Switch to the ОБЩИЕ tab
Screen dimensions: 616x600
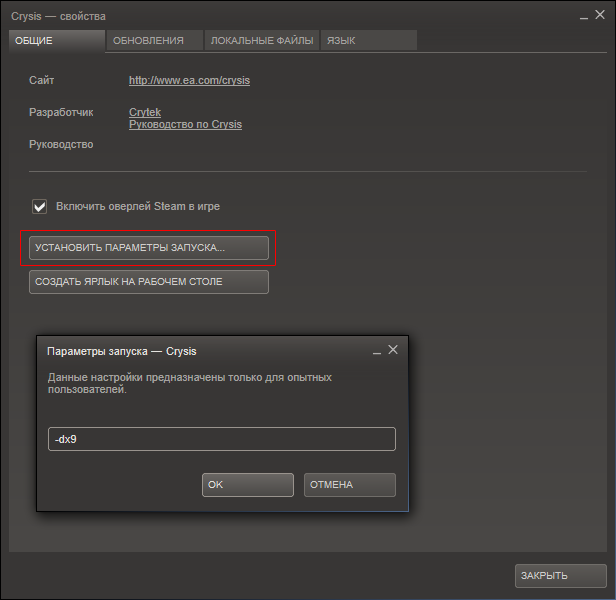[57, 40]
